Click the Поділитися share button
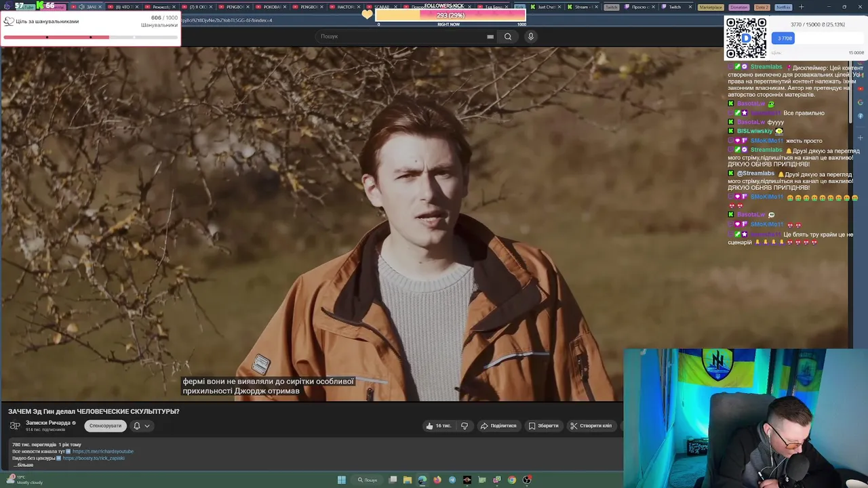 coord(498,426)
